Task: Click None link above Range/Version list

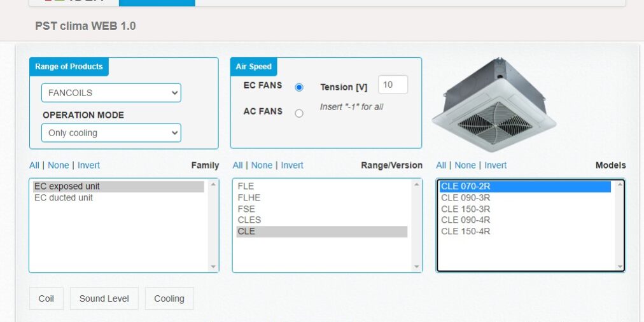Action: tap(262, 165)
